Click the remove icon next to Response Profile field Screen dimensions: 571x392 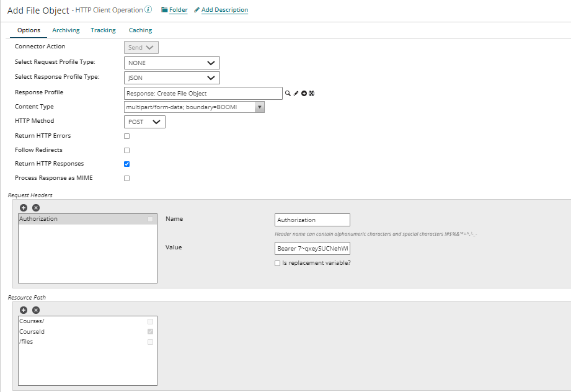311,93
